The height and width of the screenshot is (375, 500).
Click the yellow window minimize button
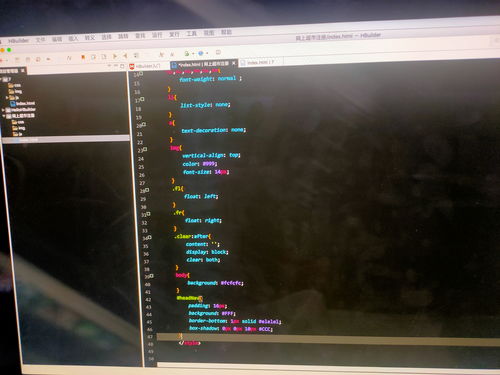coord(2,50)
